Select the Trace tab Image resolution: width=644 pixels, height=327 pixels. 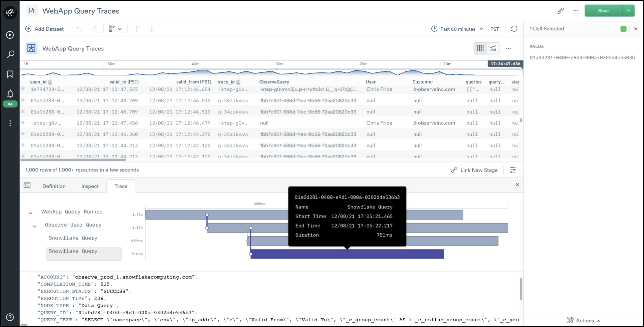[x=121, y=186]
